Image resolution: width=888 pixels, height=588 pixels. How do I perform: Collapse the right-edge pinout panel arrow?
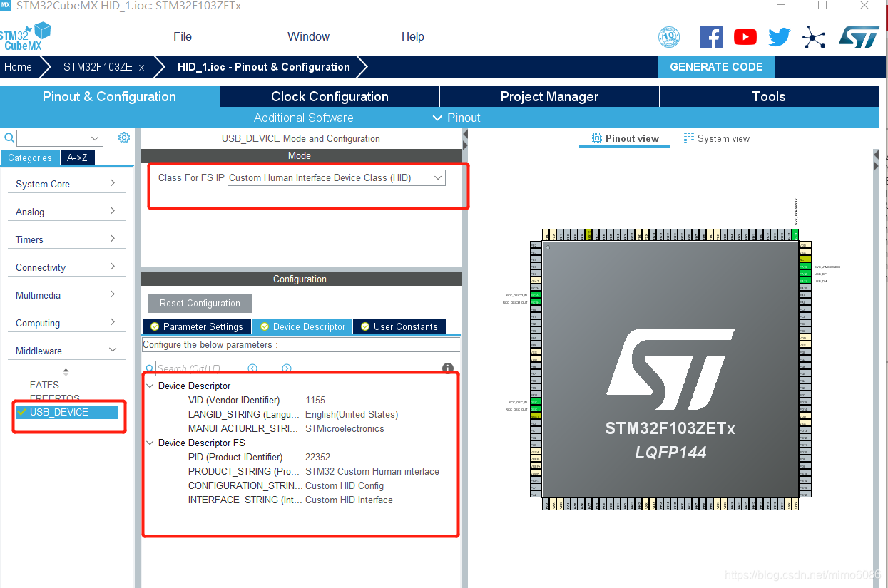pos(877,155)
